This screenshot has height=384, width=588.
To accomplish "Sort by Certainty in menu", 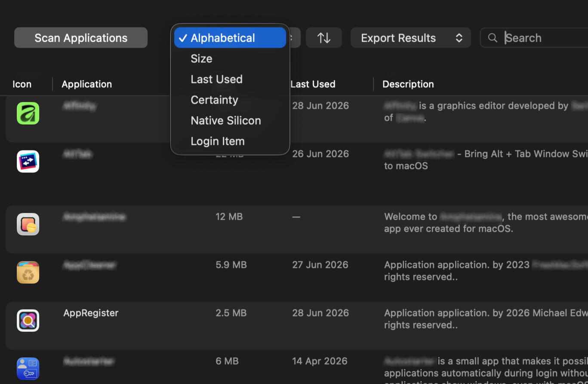I will coord(230,100).
